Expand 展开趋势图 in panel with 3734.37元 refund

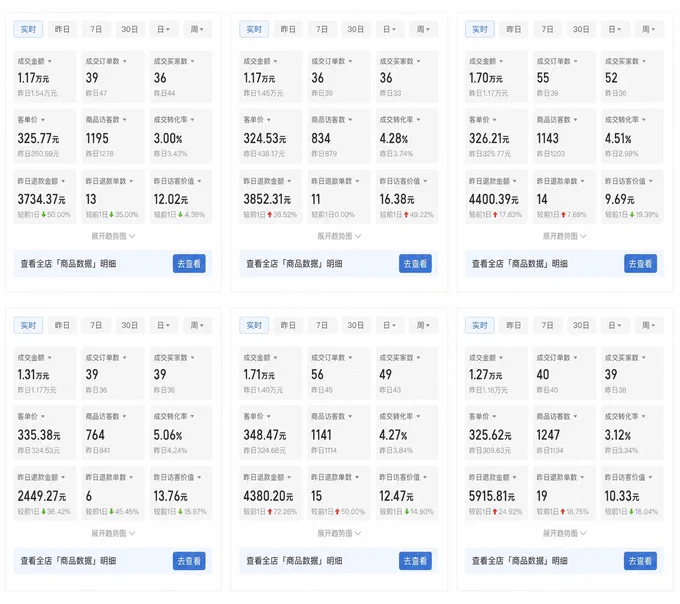pyautogui.click(x=113, y=236)
